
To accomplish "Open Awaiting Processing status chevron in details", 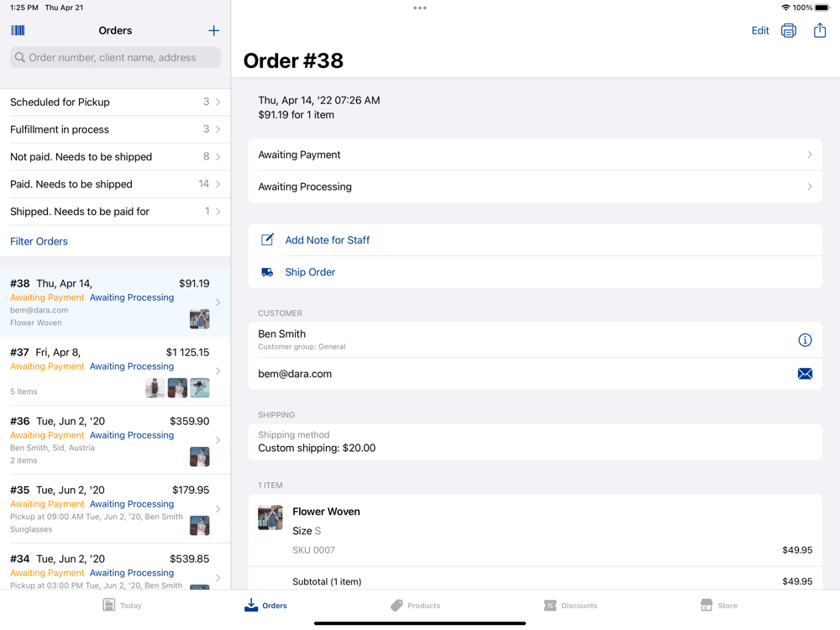I will tap(810, 186).
